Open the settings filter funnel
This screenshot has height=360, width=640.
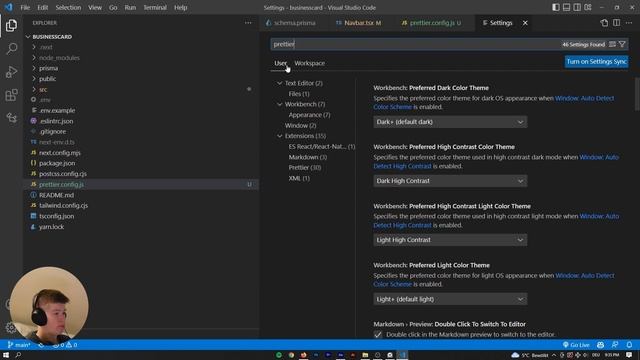click(622, 44)
